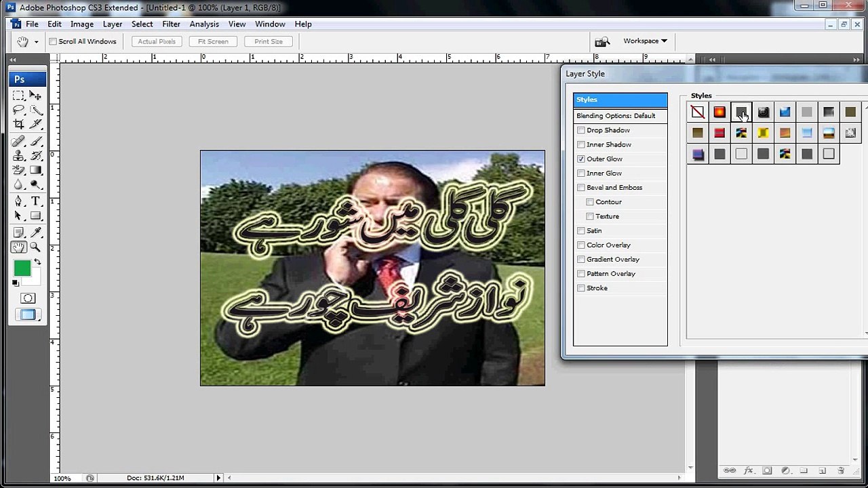Select the Zoom magnifier tool
This screenshot has width=868, height=488.
36,247
